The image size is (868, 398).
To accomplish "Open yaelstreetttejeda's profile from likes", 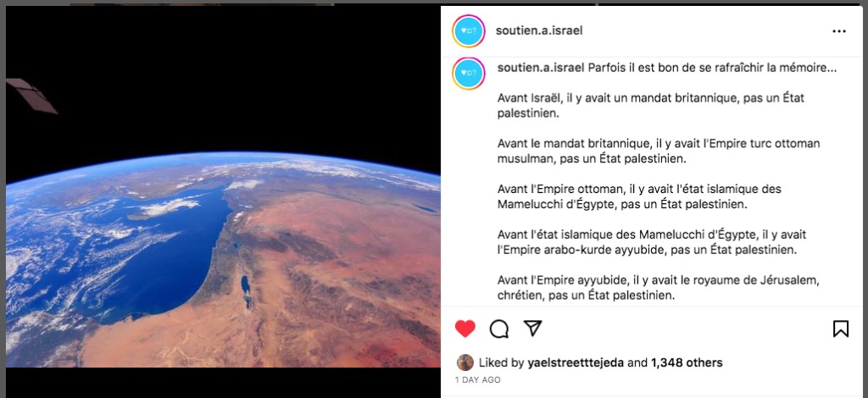I will click(x=576, y=362).
